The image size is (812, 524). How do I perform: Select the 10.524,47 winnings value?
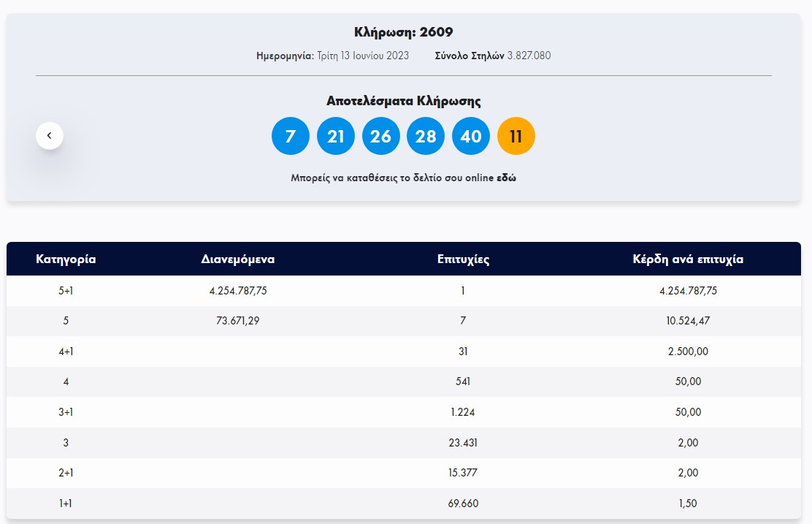(x=688, y=321)
